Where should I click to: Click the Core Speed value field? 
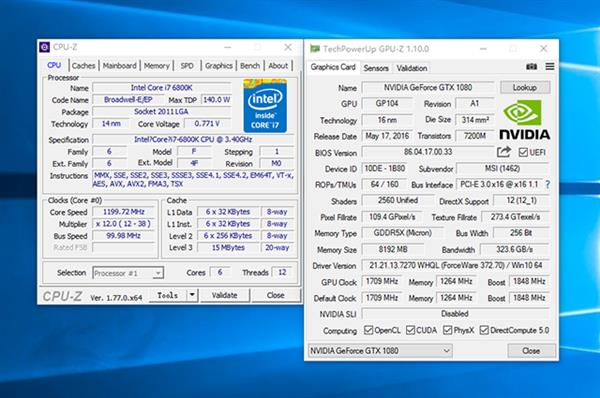[x=124, y=212]
